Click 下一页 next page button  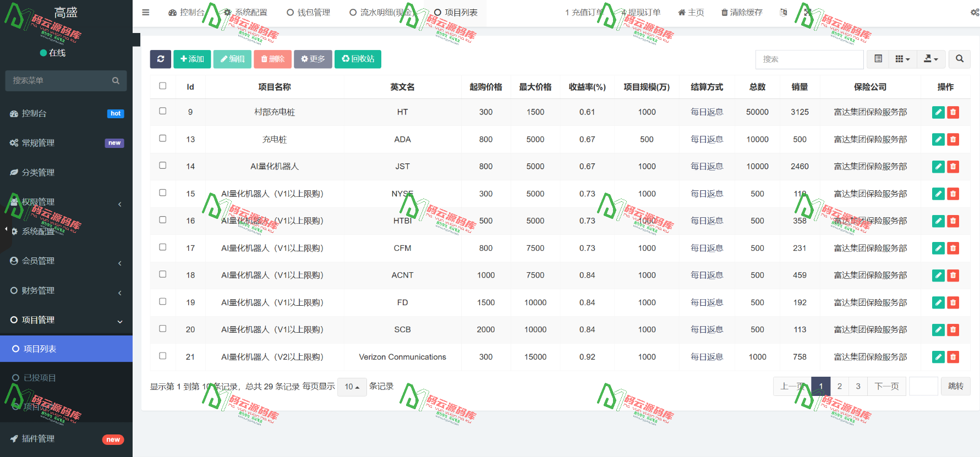886,386
